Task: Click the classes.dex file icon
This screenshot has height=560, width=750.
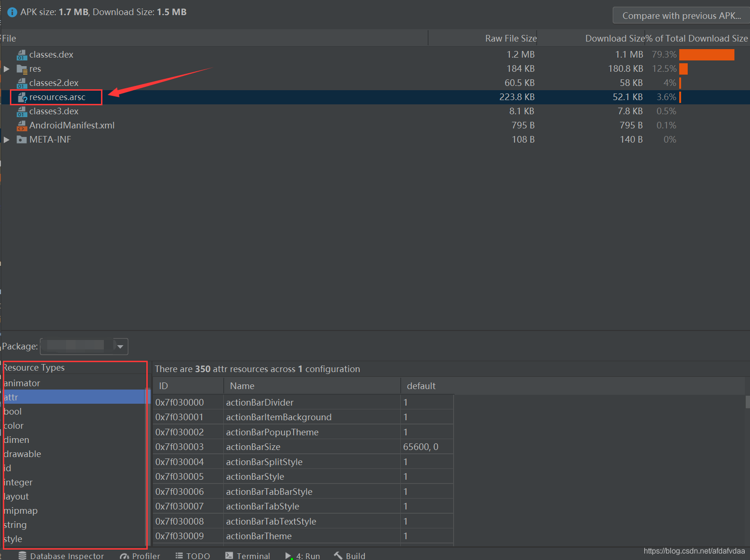Action: click(22, 55)
